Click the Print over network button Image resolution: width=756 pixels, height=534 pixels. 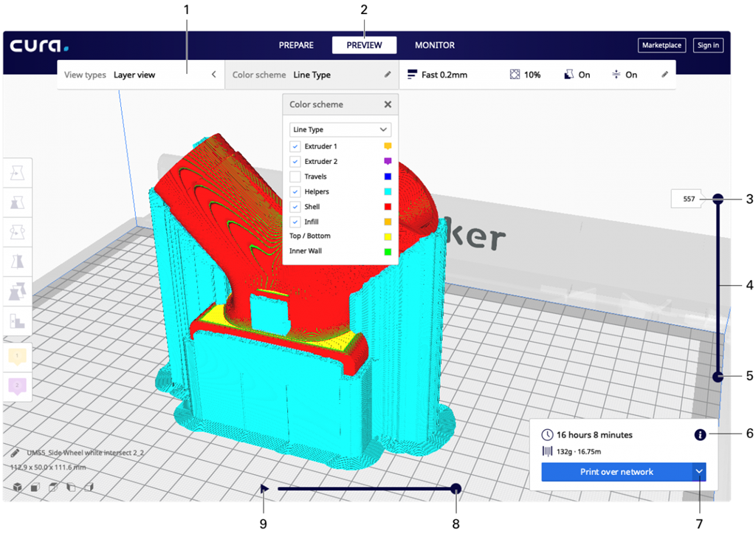click(x=616, y=472)
